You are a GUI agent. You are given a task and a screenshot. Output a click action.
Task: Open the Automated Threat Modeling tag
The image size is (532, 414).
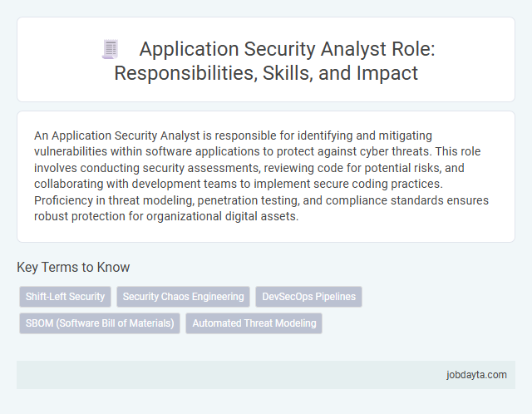click(x=254, y=323)
